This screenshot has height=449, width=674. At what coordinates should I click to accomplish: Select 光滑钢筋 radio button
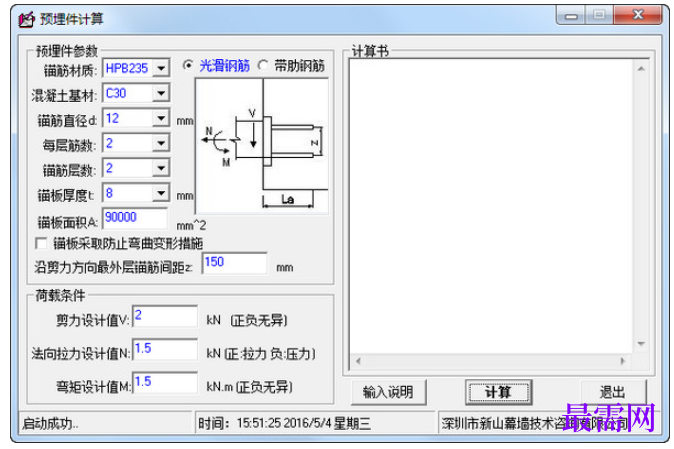(187, 65)
